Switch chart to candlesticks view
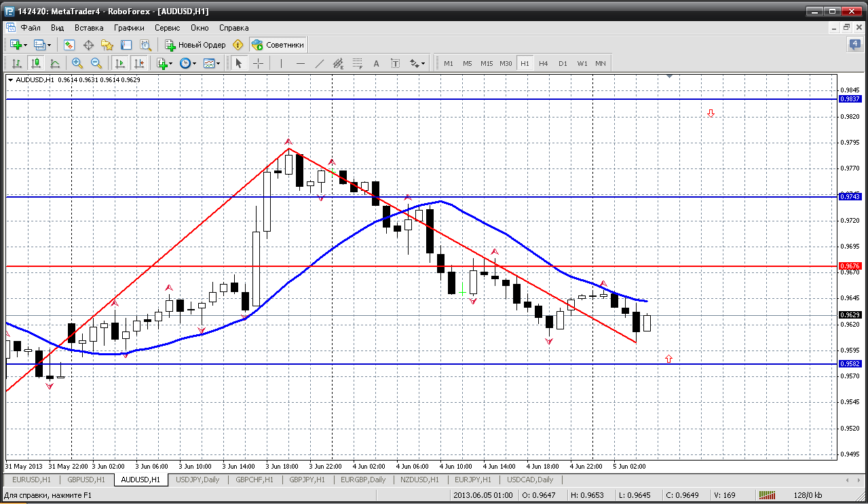Screen dimensions: 868x504 [x=36, y=63]
